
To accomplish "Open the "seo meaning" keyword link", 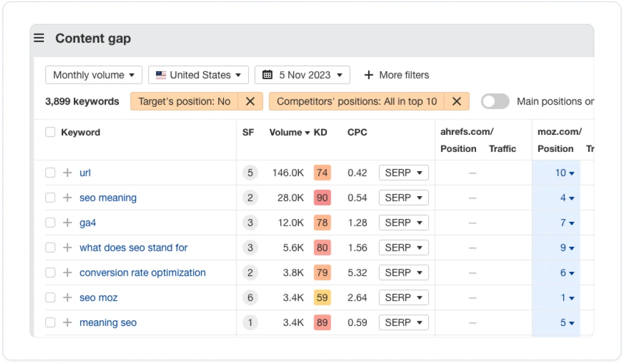I will (108, 197).
